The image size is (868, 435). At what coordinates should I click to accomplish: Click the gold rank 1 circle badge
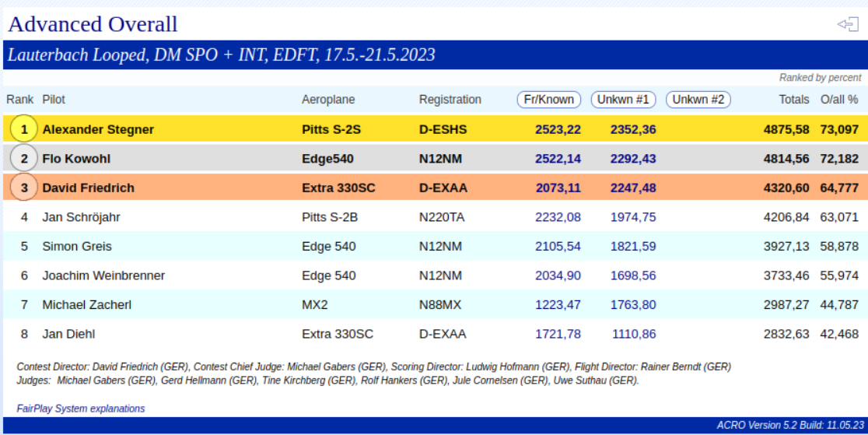click(x=24, y=129)
